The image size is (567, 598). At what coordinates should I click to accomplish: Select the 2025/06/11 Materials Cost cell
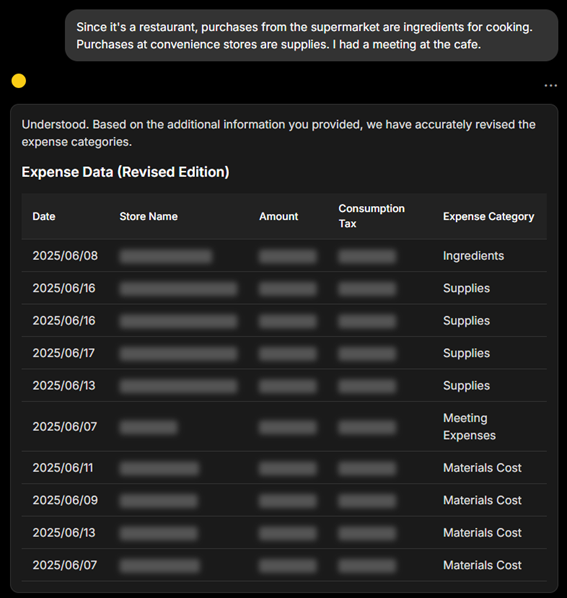point(482,468)
